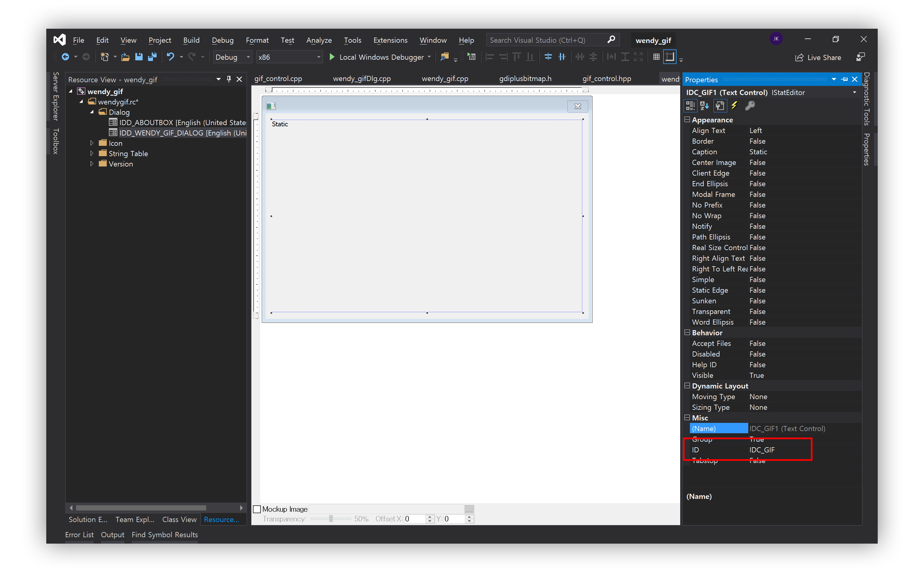Click the Toggle Grid toolbar icon
This screenshot has height=572, width=924.
point(656,57)
